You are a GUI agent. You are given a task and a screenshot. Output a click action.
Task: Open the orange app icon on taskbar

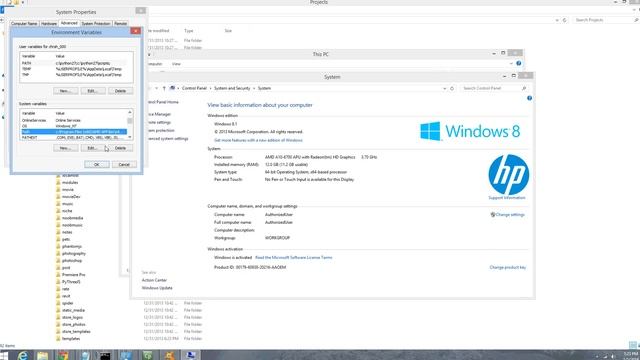(x=169, y=355)
